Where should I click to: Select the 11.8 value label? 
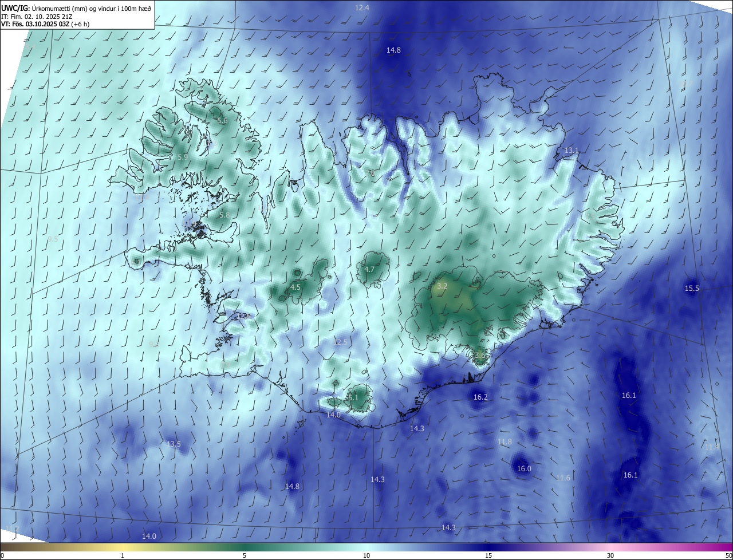point(505,441)
